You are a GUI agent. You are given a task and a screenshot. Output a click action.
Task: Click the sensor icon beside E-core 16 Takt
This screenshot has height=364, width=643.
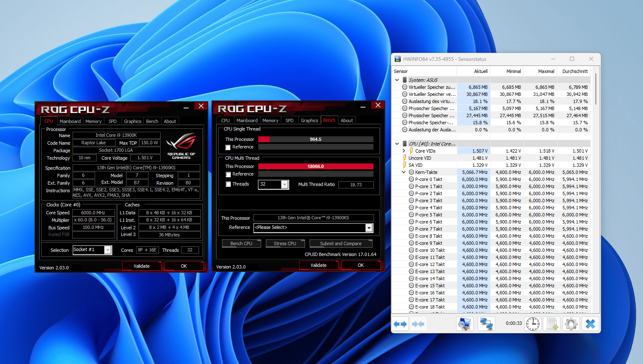(x=411, y=293)
